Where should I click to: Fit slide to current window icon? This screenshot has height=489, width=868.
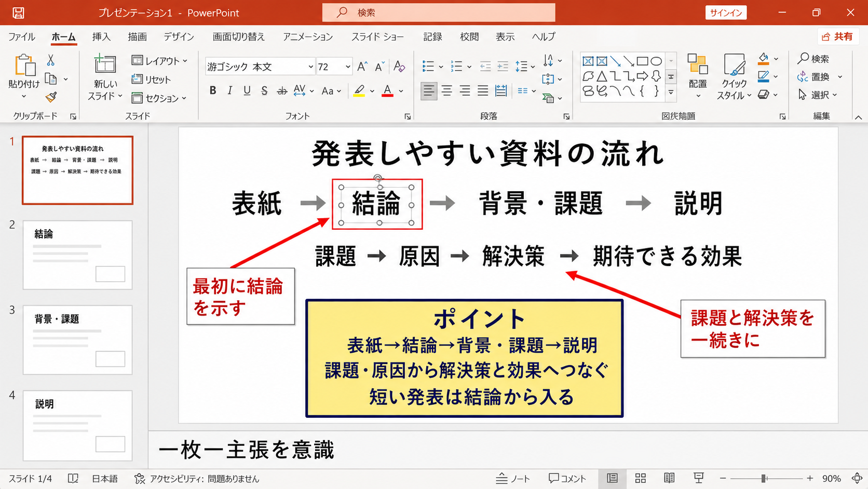857,478
